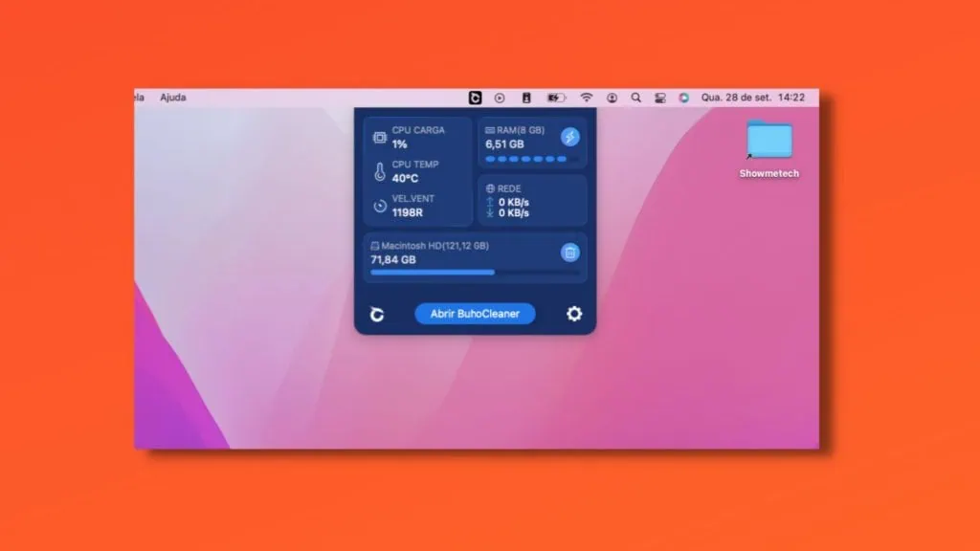This screenshot has width=980, height=551.
Task: Open Wi-Fi menu in the menu bar
Action: 586,98
